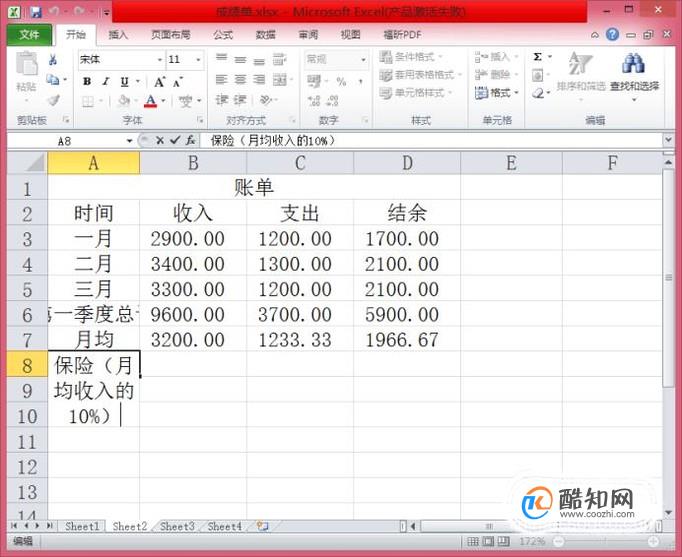This screenshot has height=557, width=682.
Task: Click the Name Box showing A8
Action: click(64, 141)
